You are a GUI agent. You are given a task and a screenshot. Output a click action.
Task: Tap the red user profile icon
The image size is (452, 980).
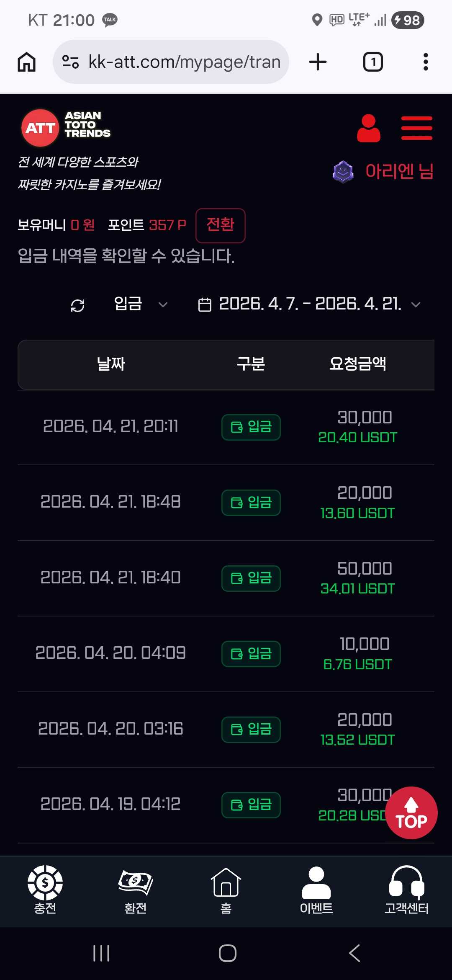(368, 128)
